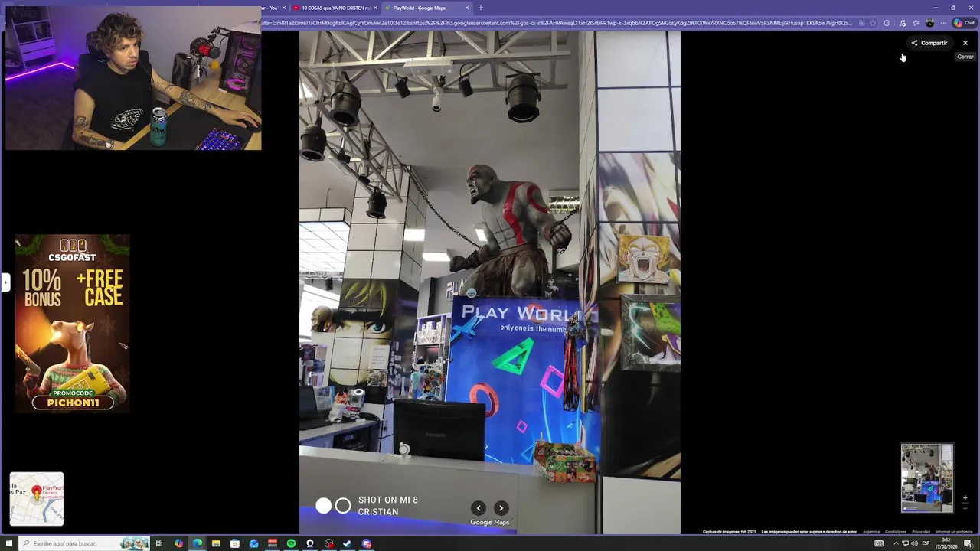Open the volume control in system tray

pos(915,543)
